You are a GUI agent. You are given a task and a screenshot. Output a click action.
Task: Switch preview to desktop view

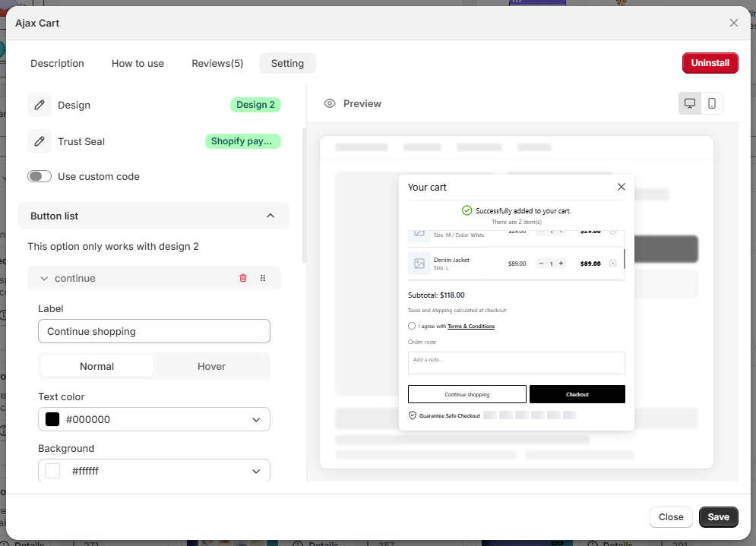click(x=690, y=103)
